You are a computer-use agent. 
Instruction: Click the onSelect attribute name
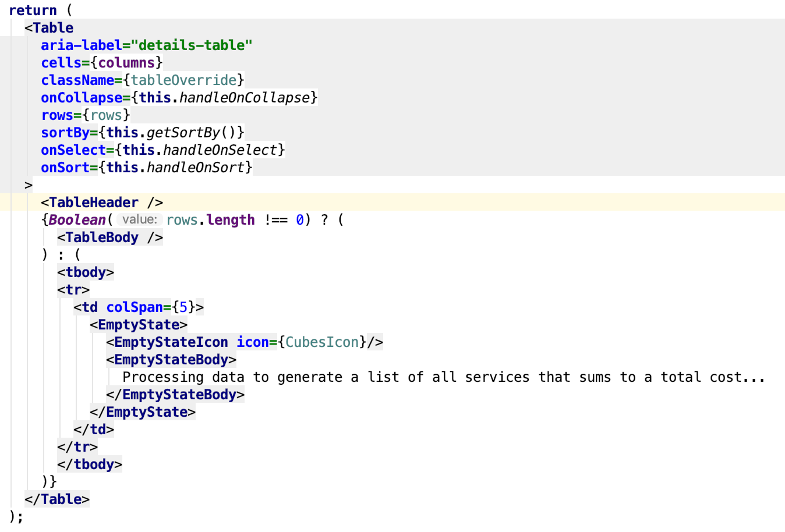click(x=73, y=150)
